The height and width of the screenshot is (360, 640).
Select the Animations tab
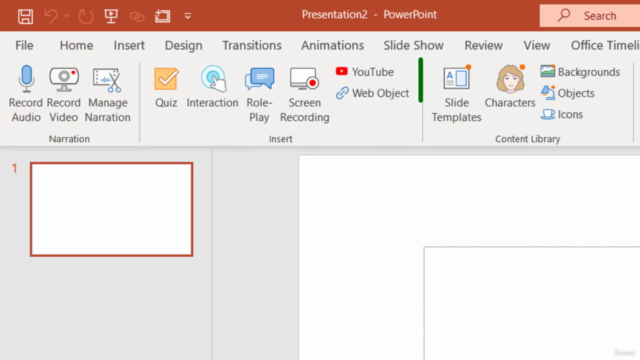(332, 45)
